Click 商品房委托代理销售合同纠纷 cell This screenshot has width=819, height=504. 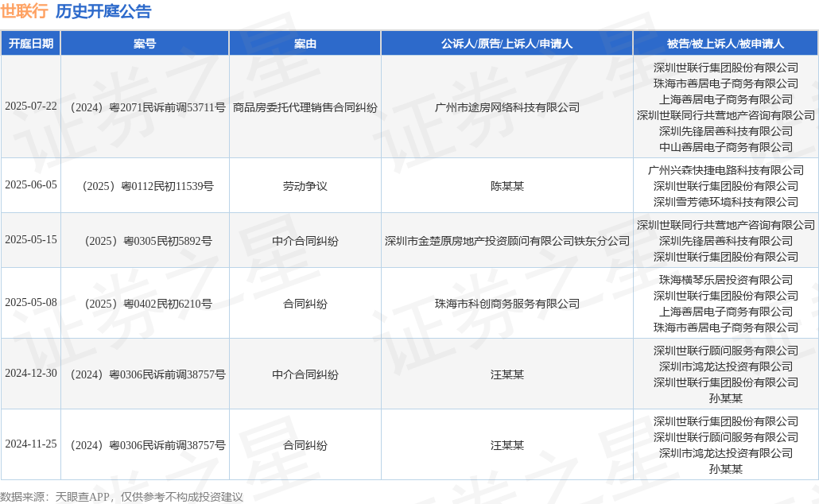click(305, 107)
